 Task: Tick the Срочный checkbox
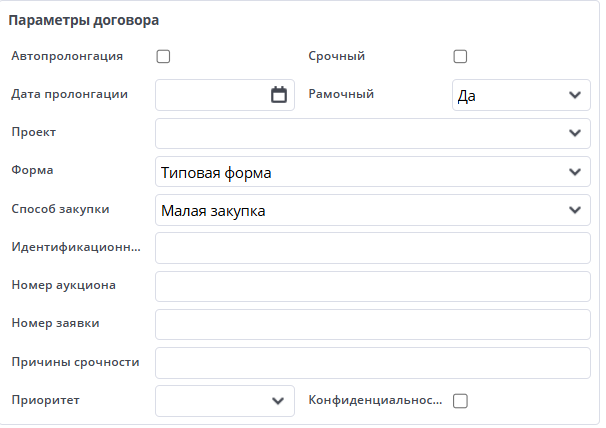[x=461, y=57]
